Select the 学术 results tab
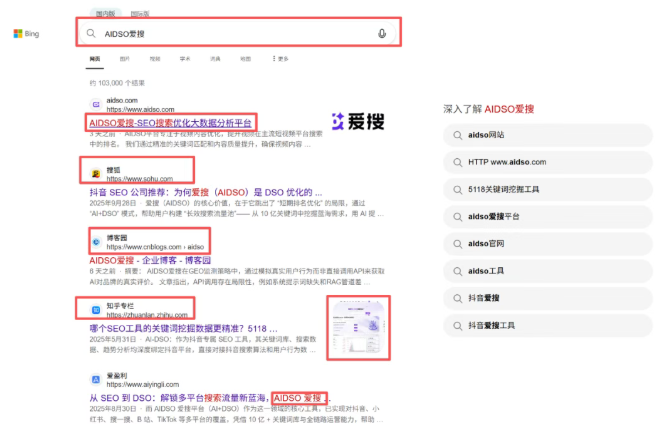 185,59
